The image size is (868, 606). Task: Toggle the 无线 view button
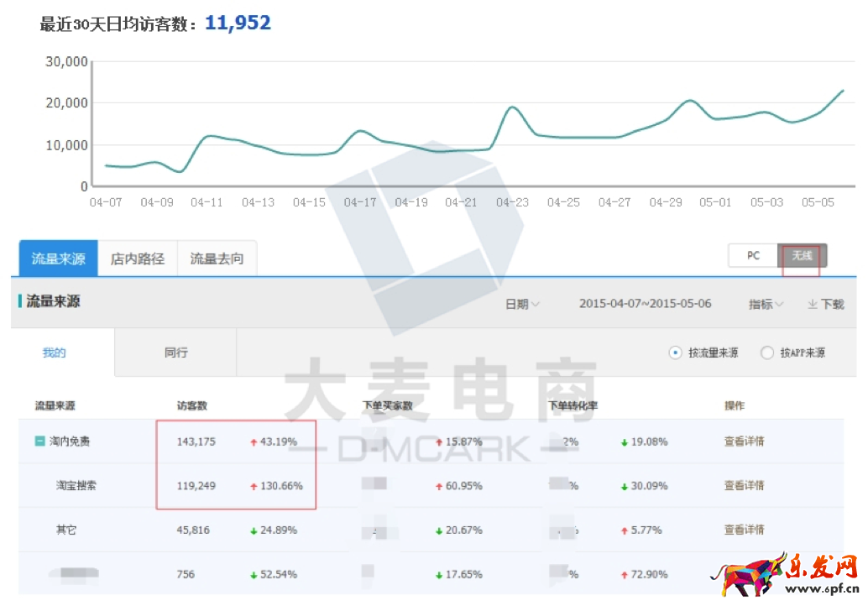tap(803, 256)
